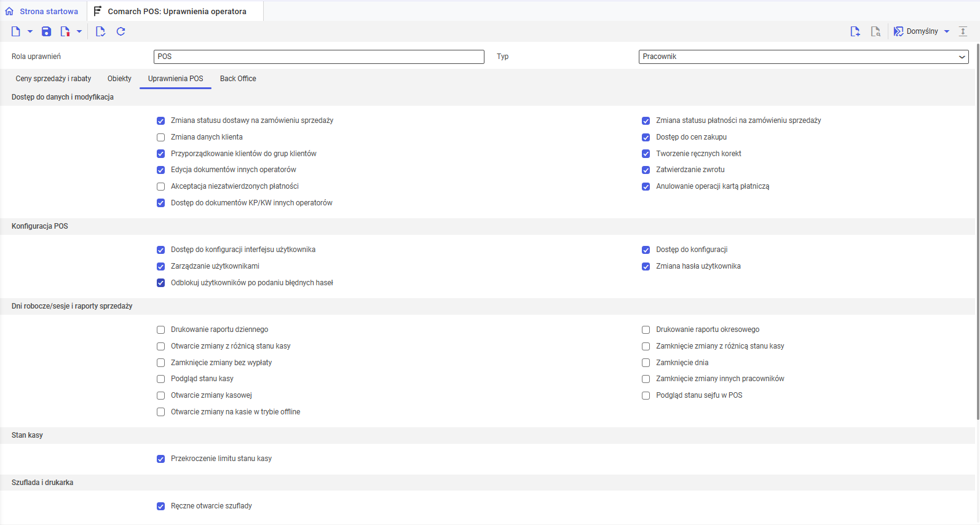This screenshot has width=980, height=525.
Task: Uncheck the Dostęp do konfiguracji checkbox
Action: pos(646,250)
